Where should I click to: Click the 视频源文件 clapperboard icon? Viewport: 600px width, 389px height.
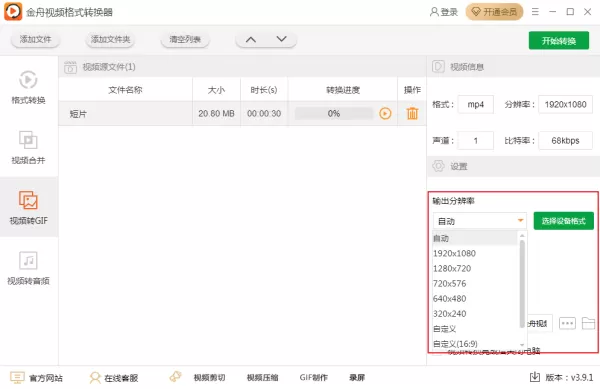tap(70, 67)
